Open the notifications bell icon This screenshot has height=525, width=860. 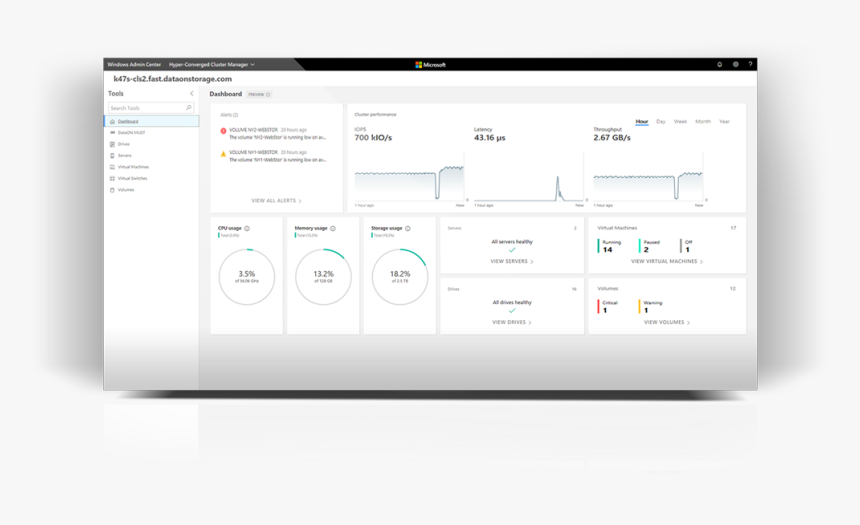[720, 65]
